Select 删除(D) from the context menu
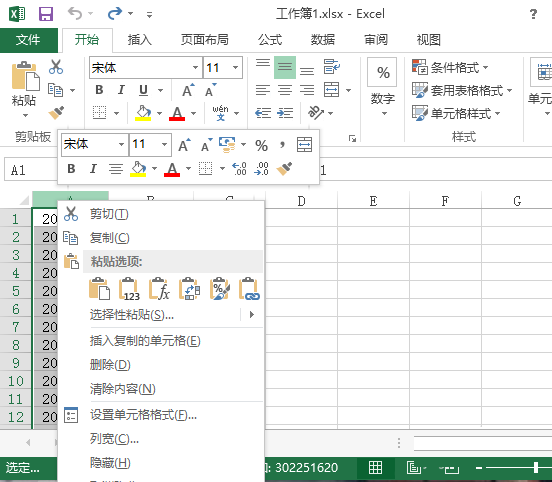552x482 pixels. coord(110,365)
